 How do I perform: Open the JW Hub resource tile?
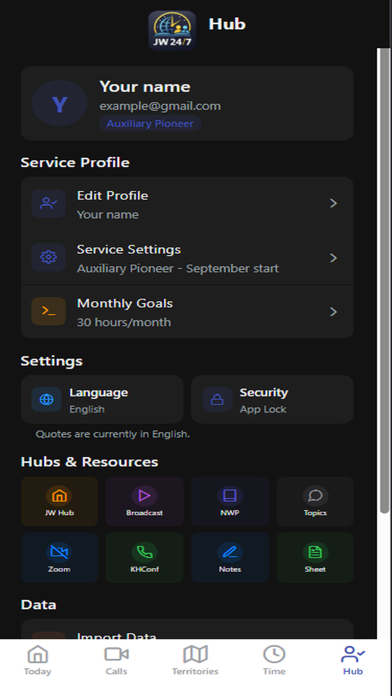pyautogui.click(x=59, y=502)
